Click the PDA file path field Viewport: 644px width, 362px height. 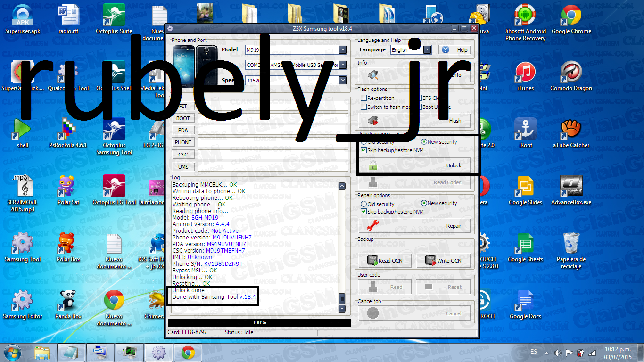tap(273, 130)
